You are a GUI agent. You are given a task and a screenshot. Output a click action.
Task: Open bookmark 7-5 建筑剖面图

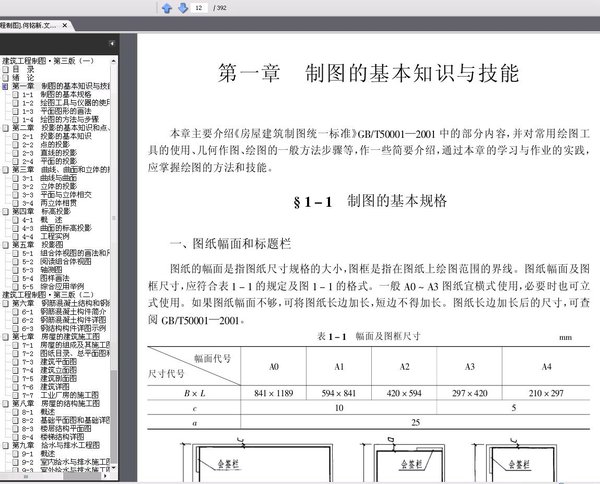tap(49, 378)
